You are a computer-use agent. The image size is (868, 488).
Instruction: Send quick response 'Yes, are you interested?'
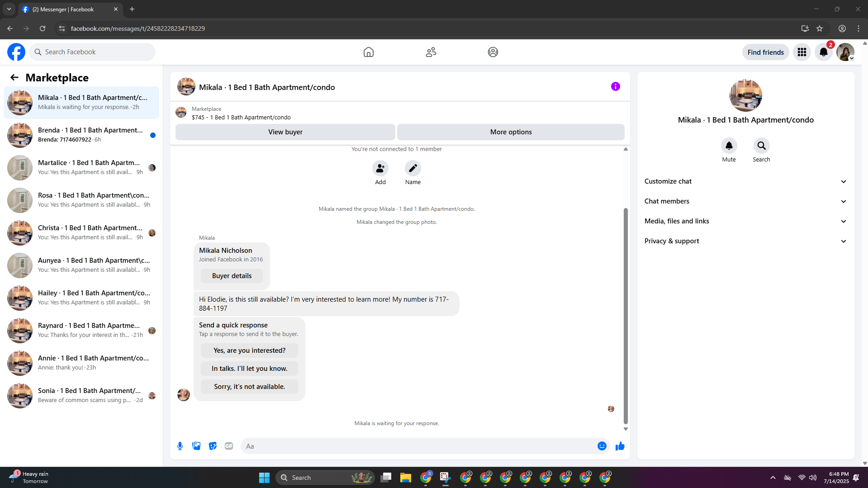[x=249, y=351]
